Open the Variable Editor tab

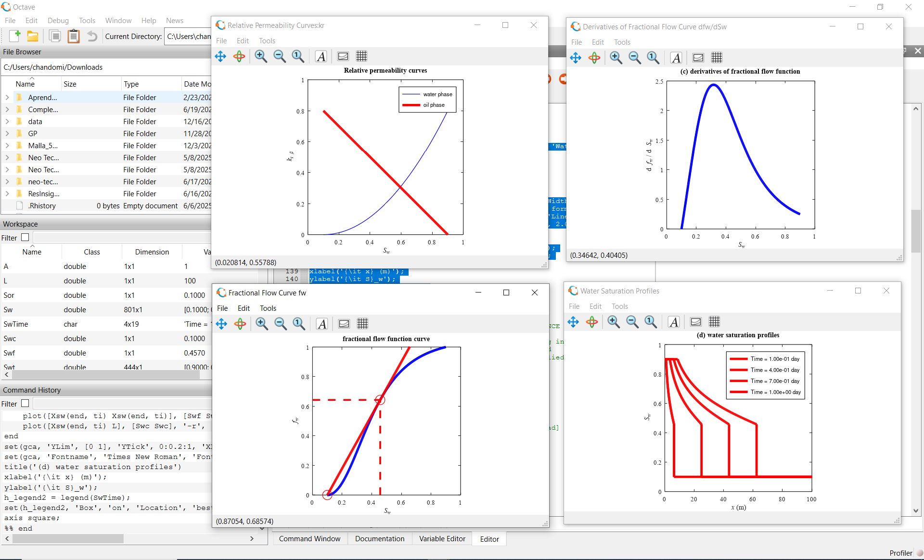(x=442, y=539)
